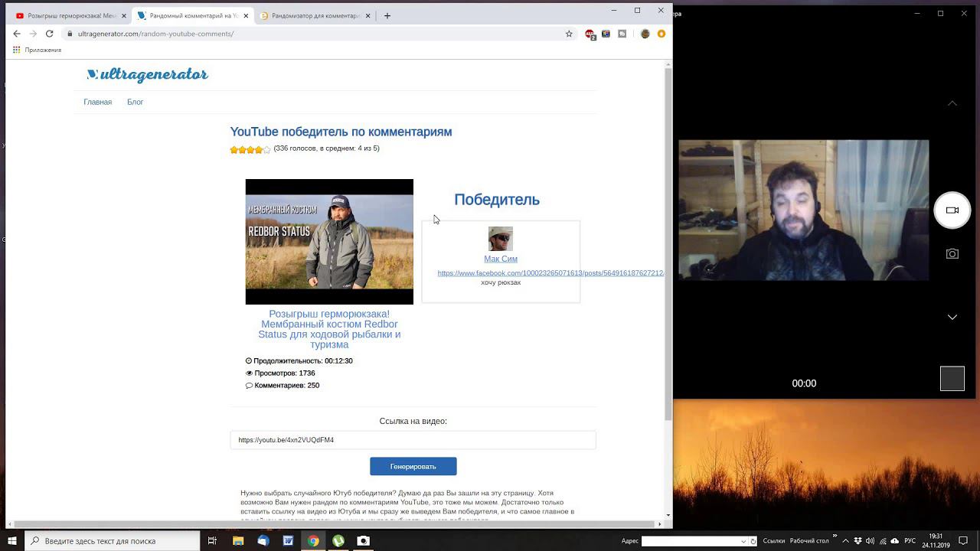The height and width of the screenshot is (551, 980).
Task: Open the Розыгрыш гермоpюкзака video title link
Action: [329, 329]
